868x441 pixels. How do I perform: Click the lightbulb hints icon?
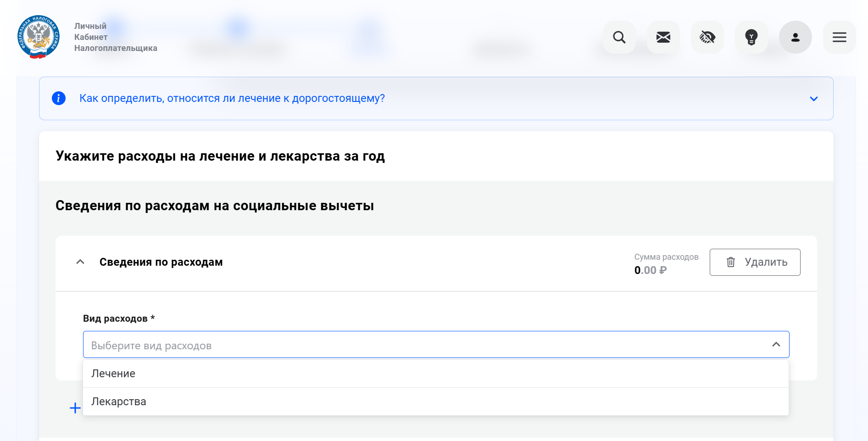pyautogui.click(x=751, y=37)
